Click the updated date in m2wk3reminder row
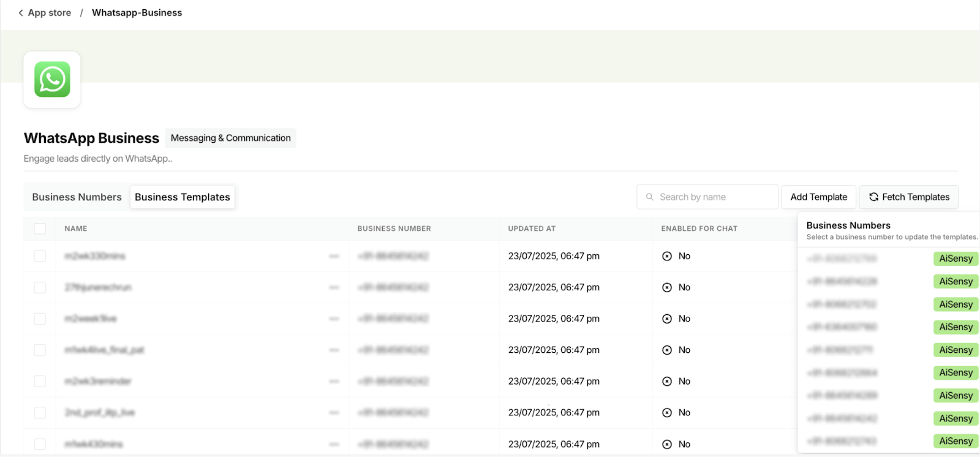The height and width of the screenshot is (457, 980). [554, 381]
